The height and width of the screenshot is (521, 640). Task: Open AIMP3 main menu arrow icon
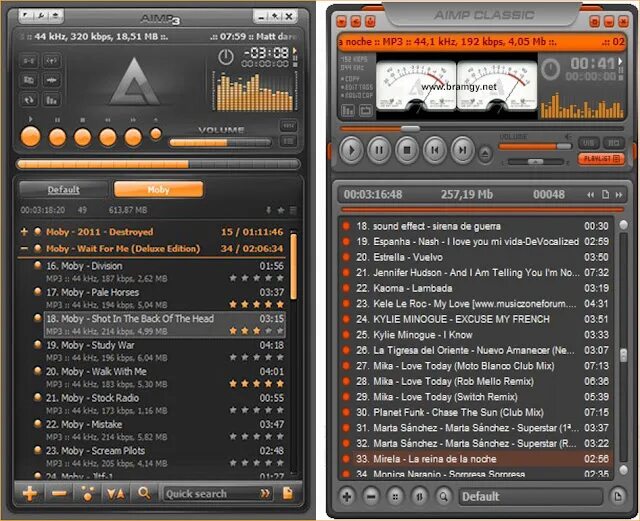26,16
